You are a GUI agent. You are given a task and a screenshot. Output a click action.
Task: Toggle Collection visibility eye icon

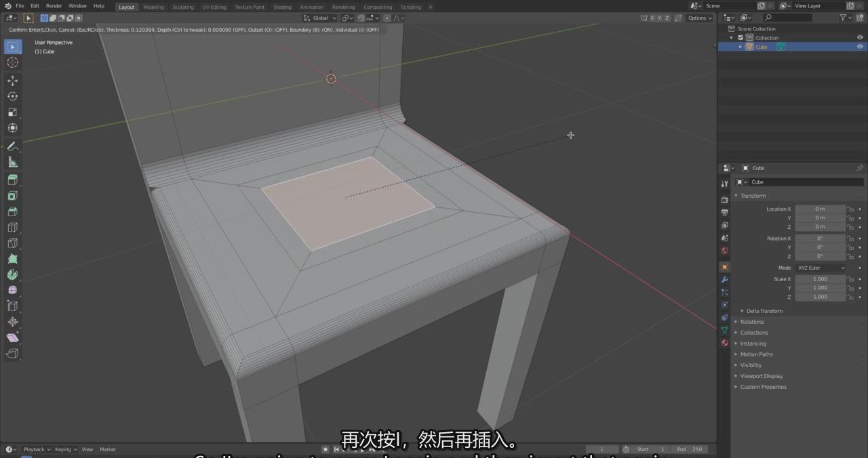(860, 38)
